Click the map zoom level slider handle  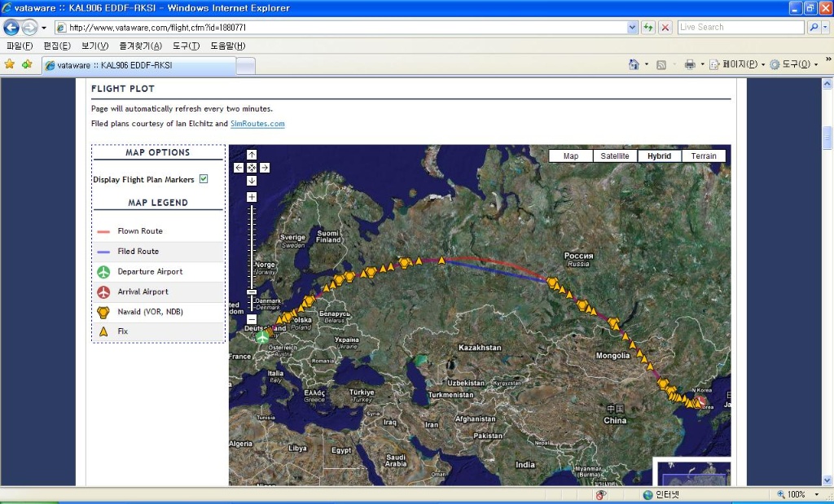(252, 291)
